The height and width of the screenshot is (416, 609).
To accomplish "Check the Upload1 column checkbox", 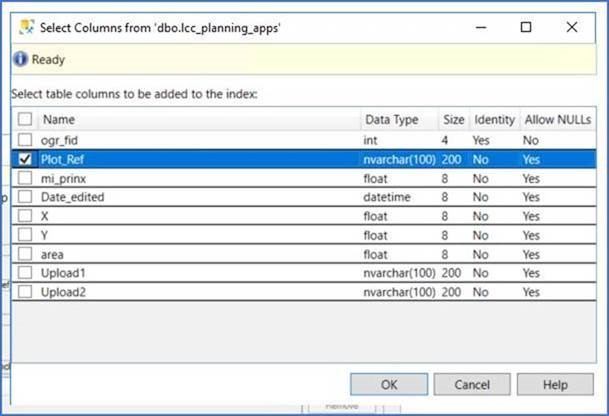I will click(x=25, y=273).
